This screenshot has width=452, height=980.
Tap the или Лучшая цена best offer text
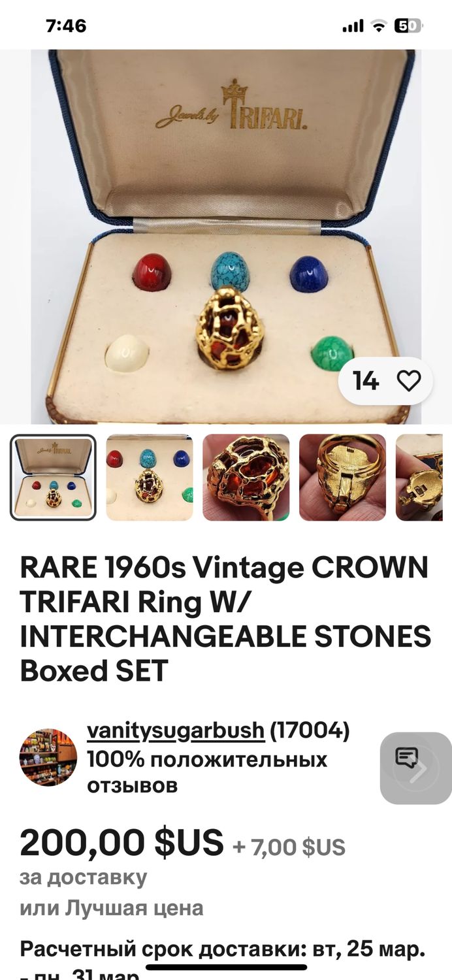pos(111,907)
